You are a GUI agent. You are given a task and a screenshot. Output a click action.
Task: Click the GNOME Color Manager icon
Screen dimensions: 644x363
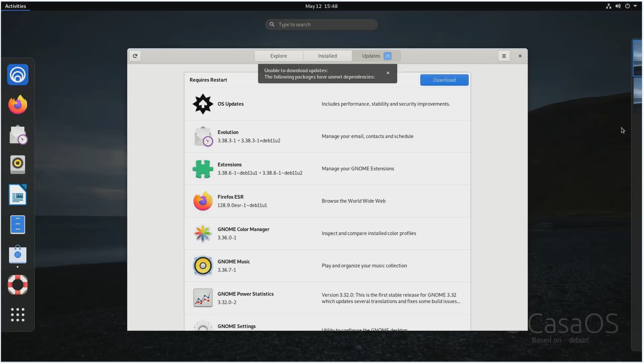203,233
